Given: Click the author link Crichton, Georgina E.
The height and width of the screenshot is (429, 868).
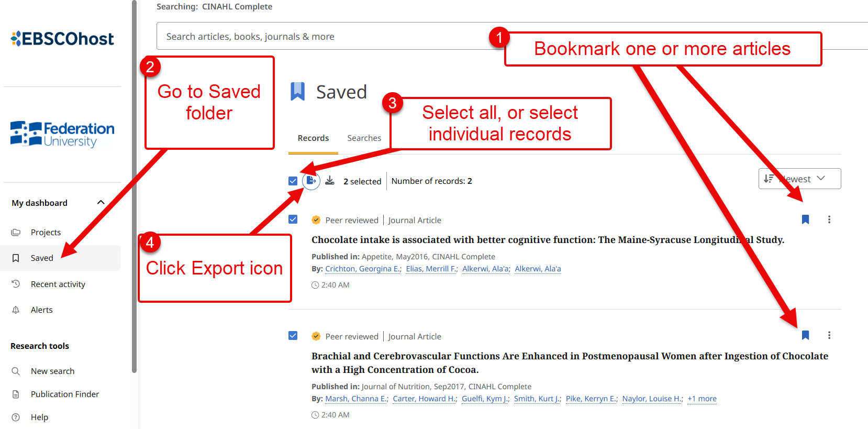Looking at the screenshot, I should click(362, 268).
